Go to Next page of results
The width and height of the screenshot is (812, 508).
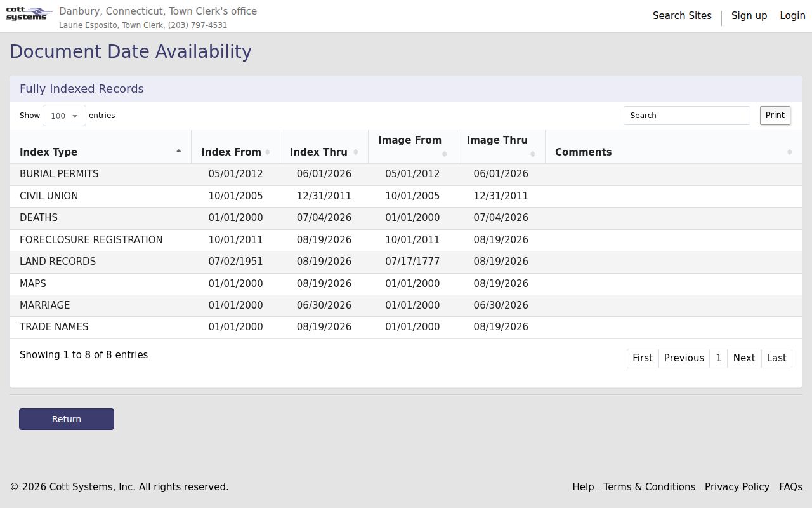744,358
